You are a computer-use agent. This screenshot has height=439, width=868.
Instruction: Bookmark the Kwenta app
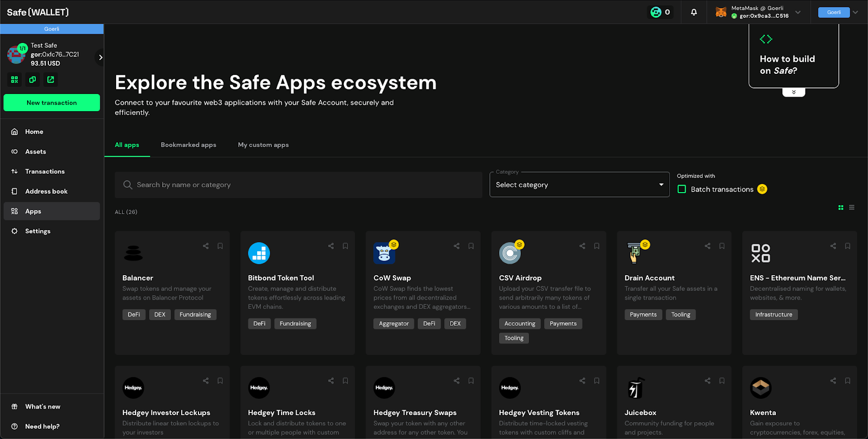point(847,380)
